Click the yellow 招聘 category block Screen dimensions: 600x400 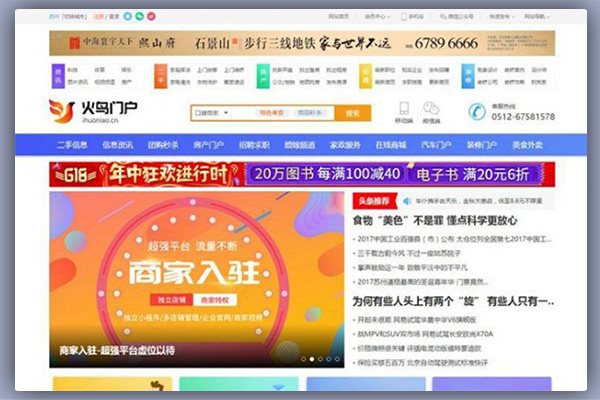tap(365, 76)
